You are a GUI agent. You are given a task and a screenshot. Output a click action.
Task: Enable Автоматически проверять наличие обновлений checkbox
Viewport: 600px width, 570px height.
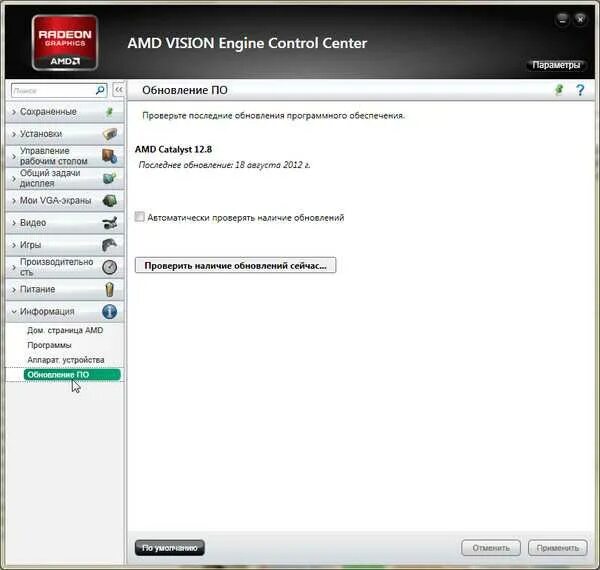click(x=139, y=217)
